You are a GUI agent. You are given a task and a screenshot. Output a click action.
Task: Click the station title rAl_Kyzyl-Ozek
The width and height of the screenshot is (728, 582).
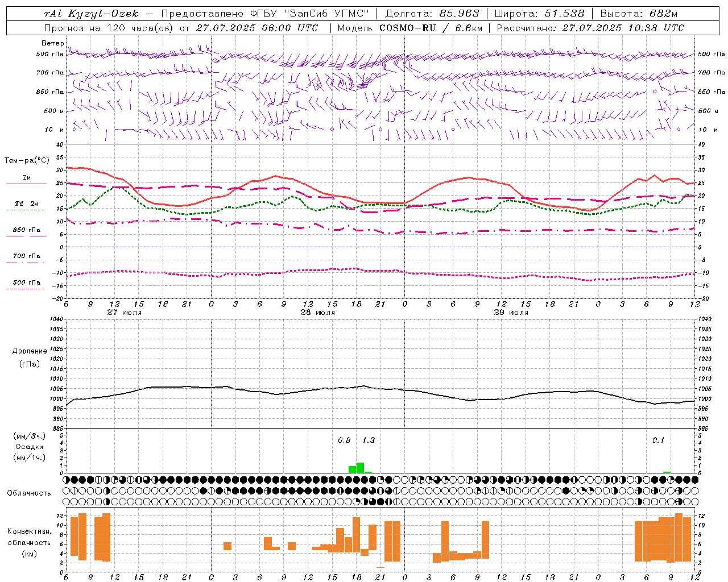coord(91,14)
